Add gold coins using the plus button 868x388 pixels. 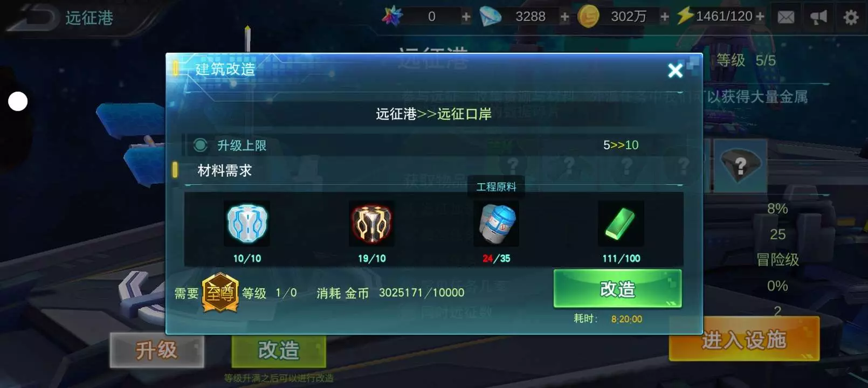[x=665, y=17]
